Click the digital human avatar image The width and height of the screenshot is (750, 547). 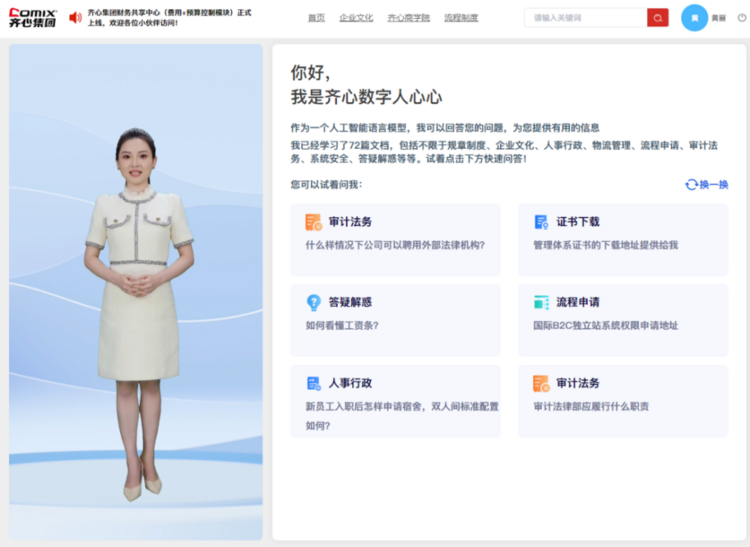(136, 292)
